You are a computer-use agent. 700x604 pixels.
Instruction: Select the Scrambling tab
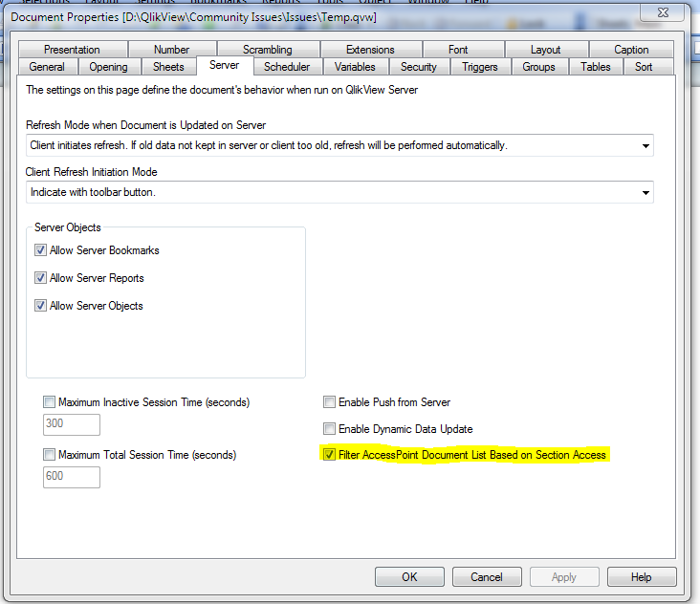click(268, 50)
